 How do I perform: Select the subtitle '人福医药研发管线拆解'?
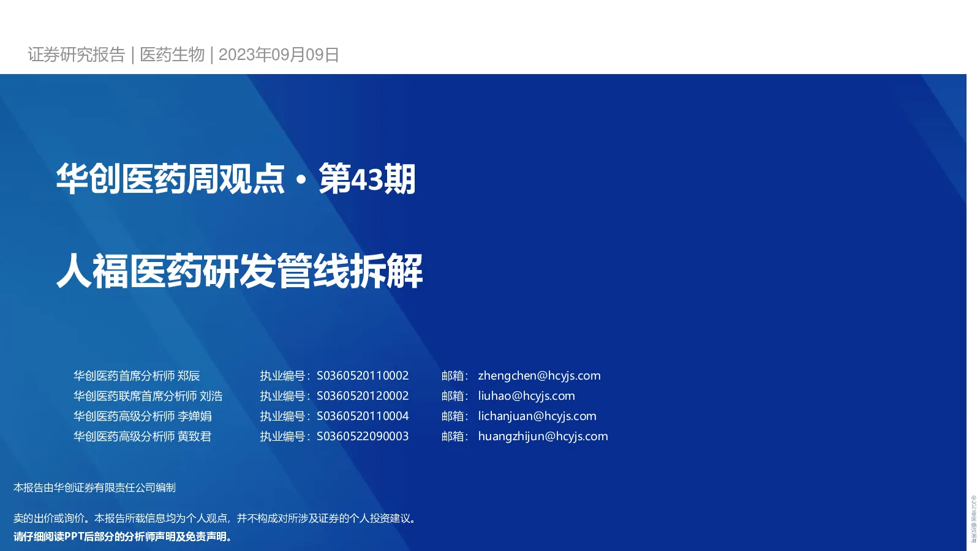pyautogui.click(x=239, y=271)
